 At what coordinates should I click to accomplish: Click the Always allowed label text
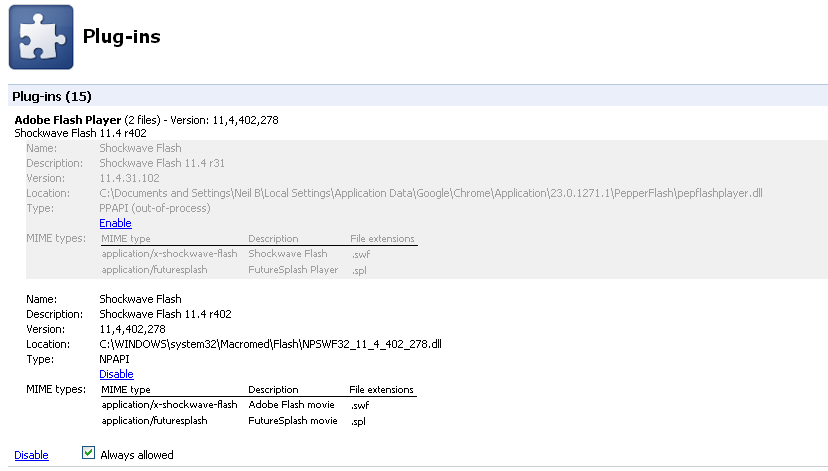pos(136,455)
